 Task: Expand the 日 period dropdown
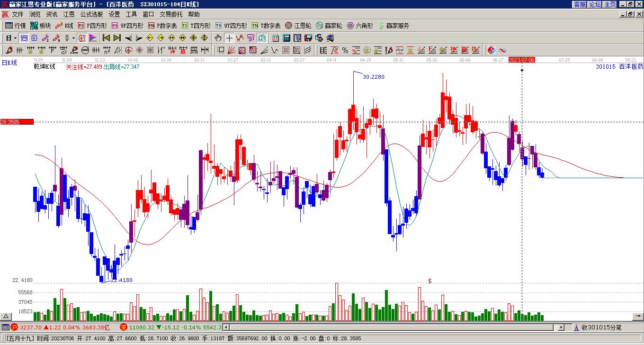15,38
